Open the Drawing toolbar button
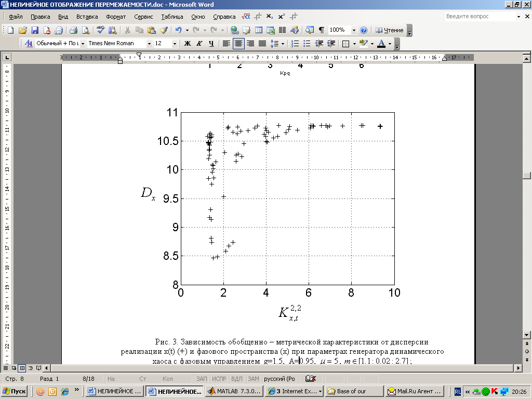 (295, 30)
